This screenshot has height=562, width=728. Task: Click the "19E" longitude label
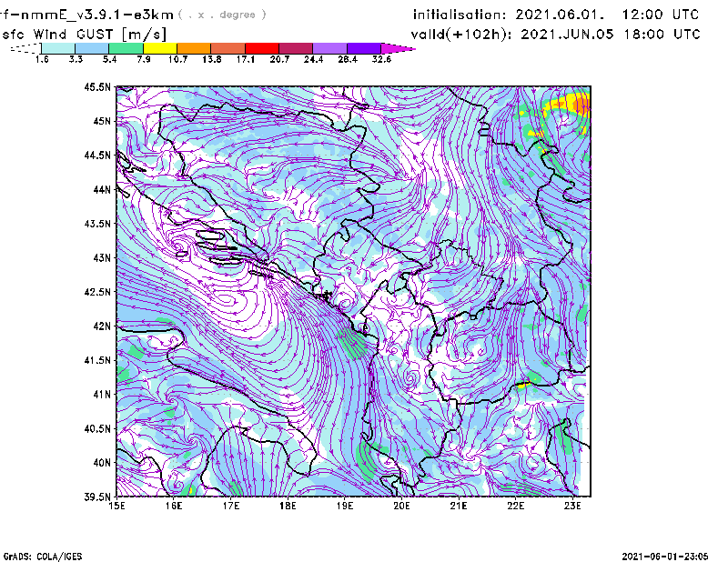click(345, 506)
